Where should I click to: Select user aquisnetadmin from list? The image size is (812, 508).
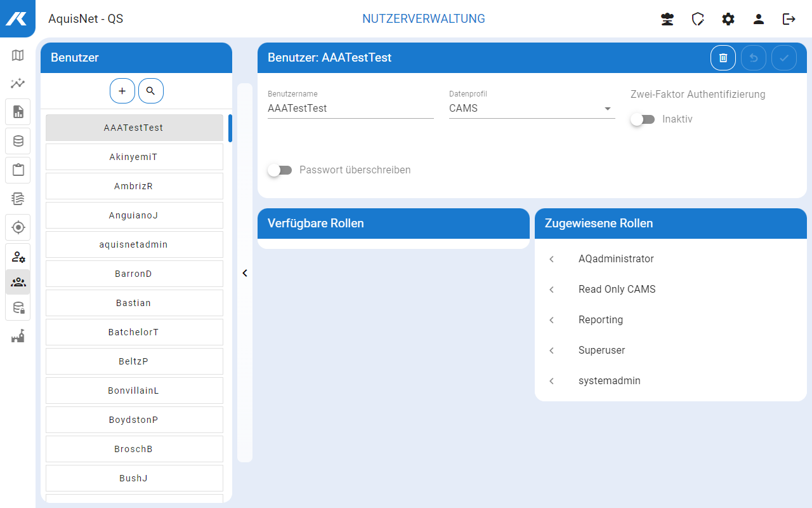click(134, 244)
